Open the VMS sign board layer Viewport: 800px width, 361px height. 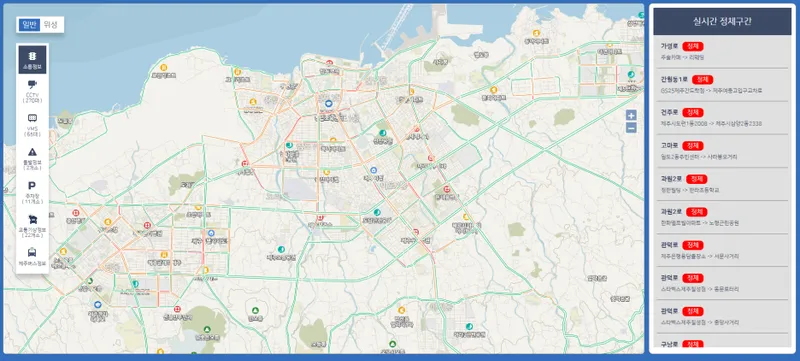32,125
